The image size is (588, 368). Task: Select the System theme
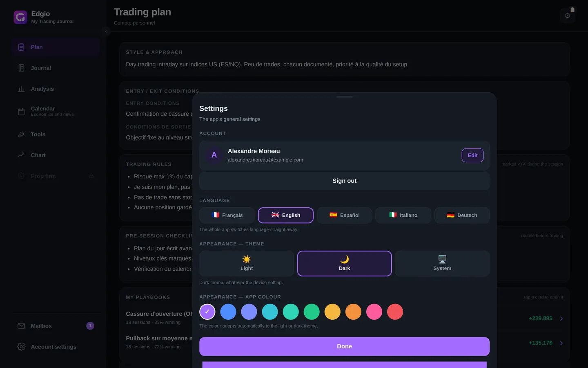442,263
